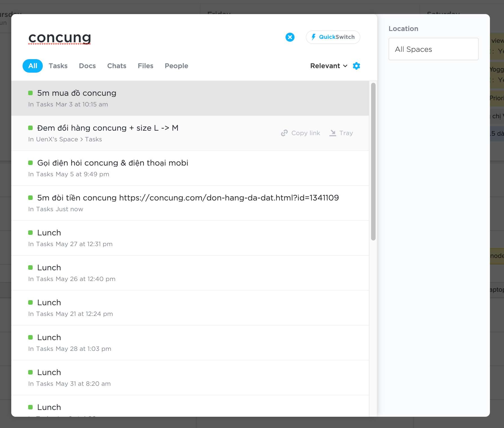
Task: Open QuickSwitch mode
Action: click(333, 37)
